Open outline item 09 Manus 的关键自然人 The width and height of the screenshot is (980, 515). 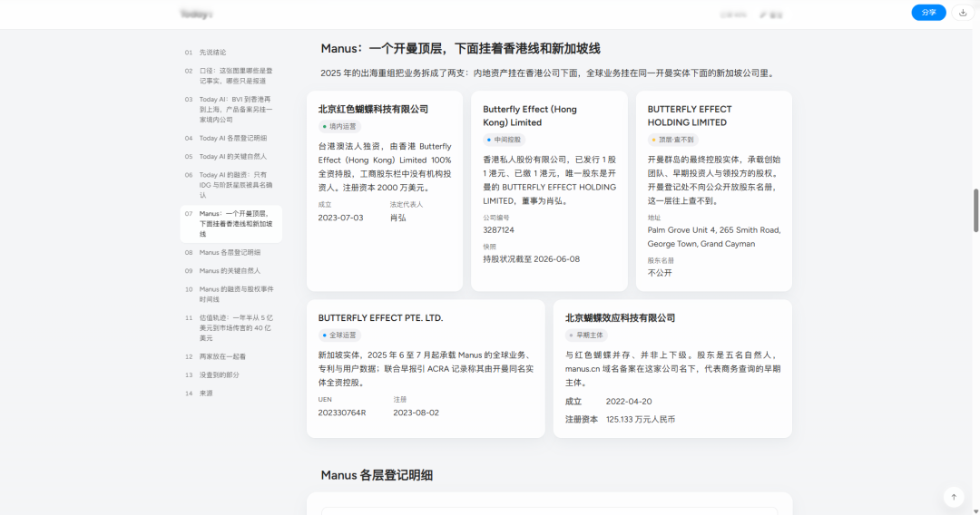click(231, 271)
